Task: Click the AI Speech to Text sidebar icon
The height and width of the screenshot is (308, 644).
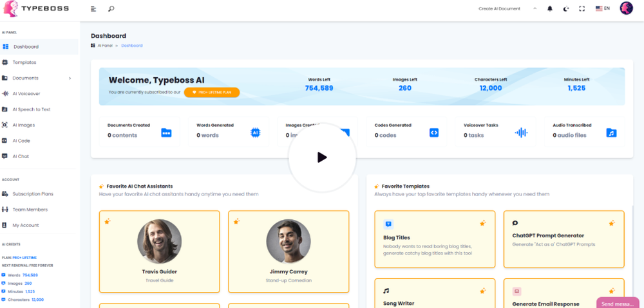Action: tap(5, 109)
